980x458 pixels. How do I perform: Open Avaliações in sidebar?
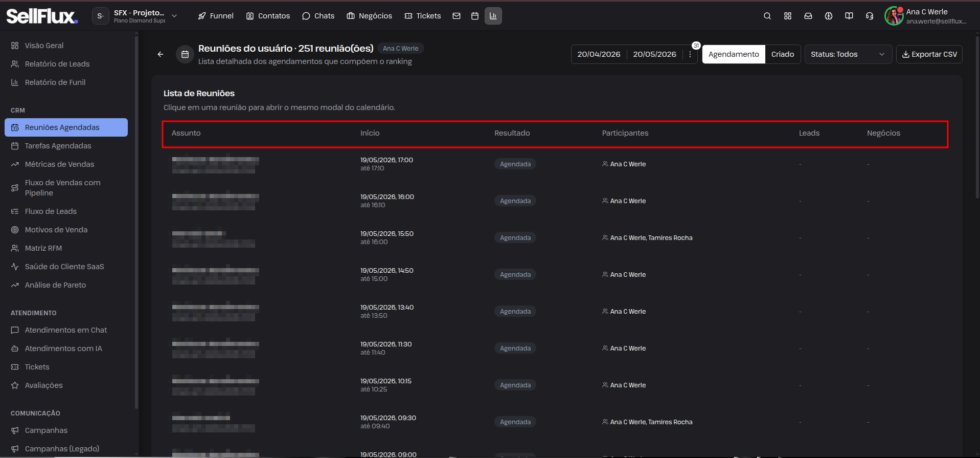66,385
